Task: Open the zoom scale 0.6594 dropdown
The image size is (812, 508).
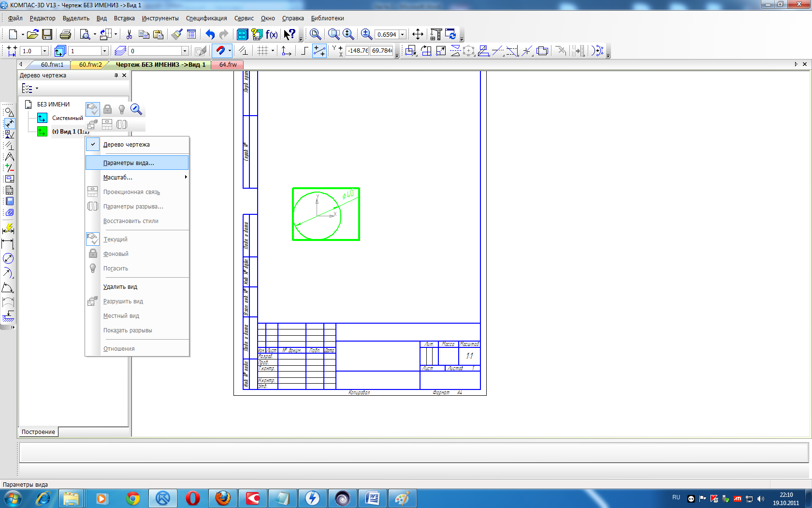Action: [x=402, y=34]
